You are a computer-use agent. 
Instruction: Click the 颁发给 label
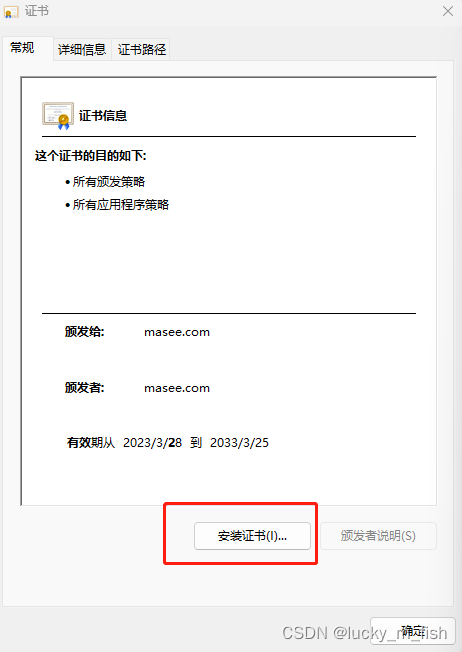pos(84,332)
